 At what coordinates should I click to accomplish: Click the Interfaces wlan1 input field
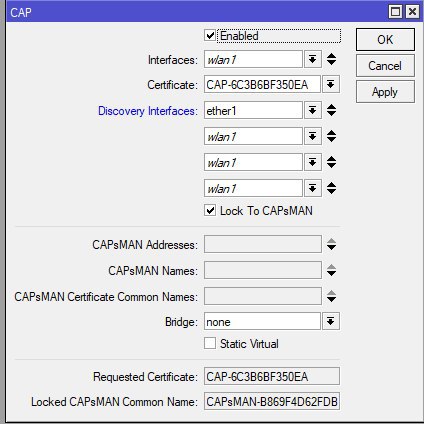(x=253, y=59)
